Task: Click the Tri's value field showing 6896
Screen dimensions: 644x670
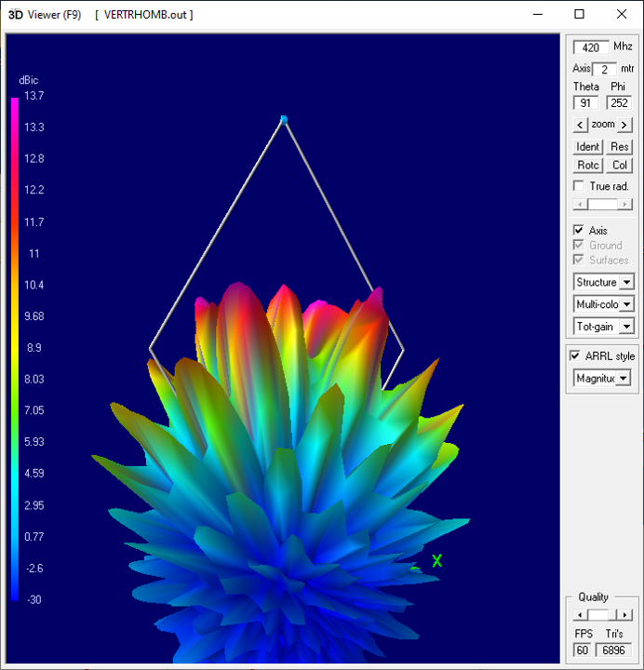Action: click(613, 650)
